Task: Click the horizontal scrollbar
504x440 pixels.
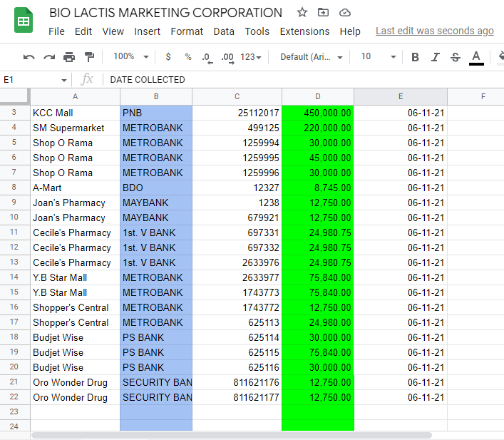Action: tap(232, 435)
